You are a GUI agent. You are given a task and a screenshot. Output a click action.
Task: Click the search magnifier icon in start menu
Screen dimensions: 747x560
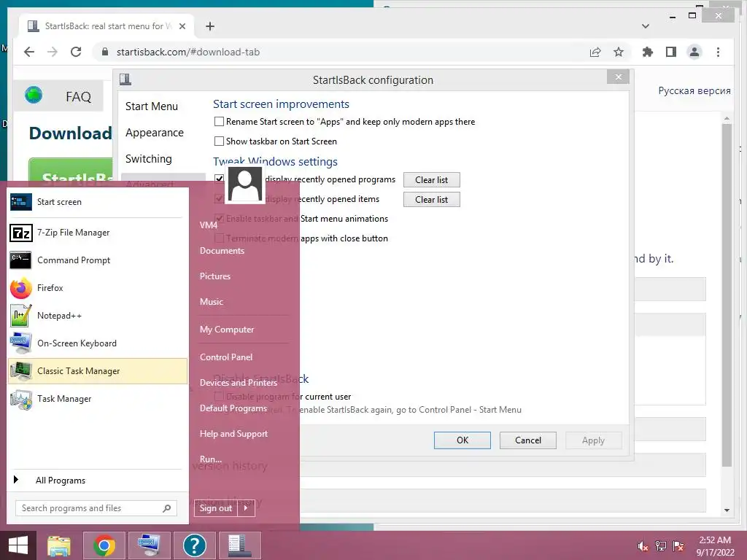pos(166,508)
